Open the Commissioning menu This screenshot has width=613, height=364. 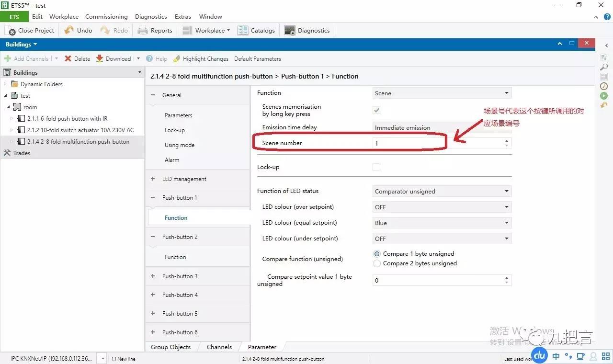[106, 16]
